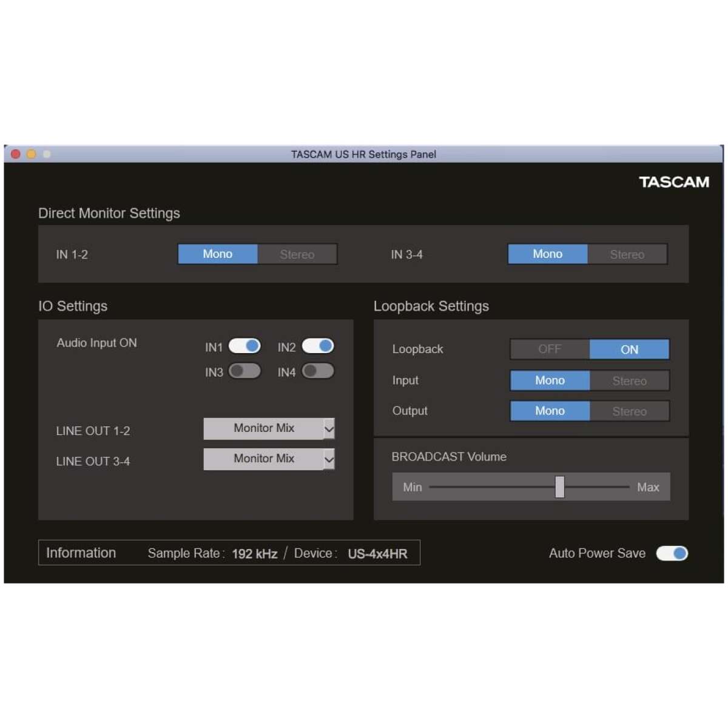Toggle the IN2 audio input switch
This screenshot has height=728, width=728.
(318, 346)
